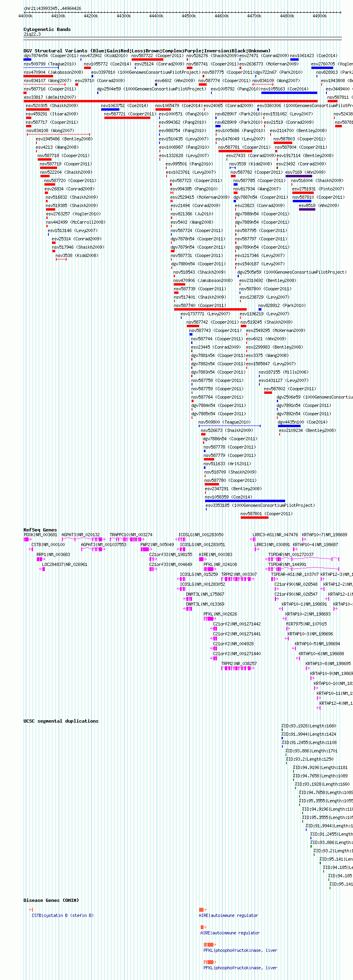Select the UCSC segmental duplications track title

tap(61, 721)
